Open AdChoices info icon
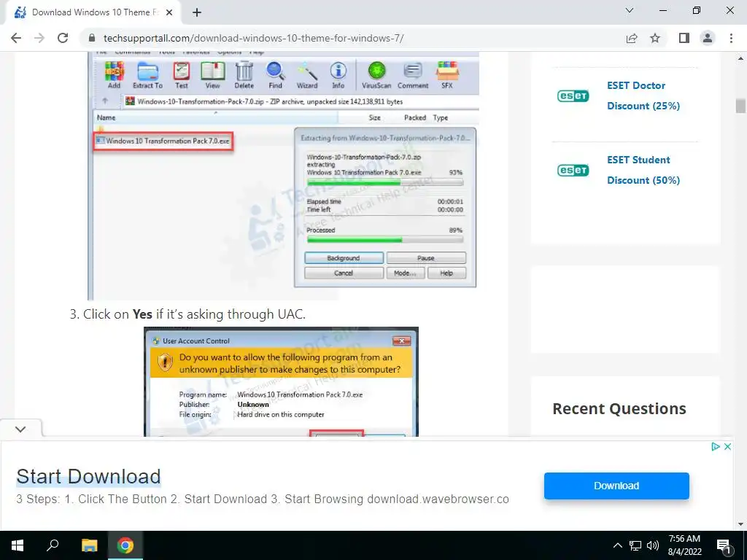 (715, 447)
